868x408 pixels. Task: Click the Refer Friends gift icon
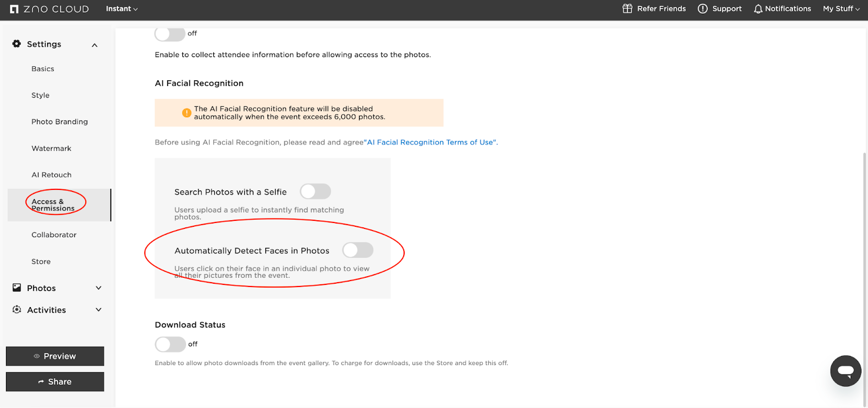point(627,9)
